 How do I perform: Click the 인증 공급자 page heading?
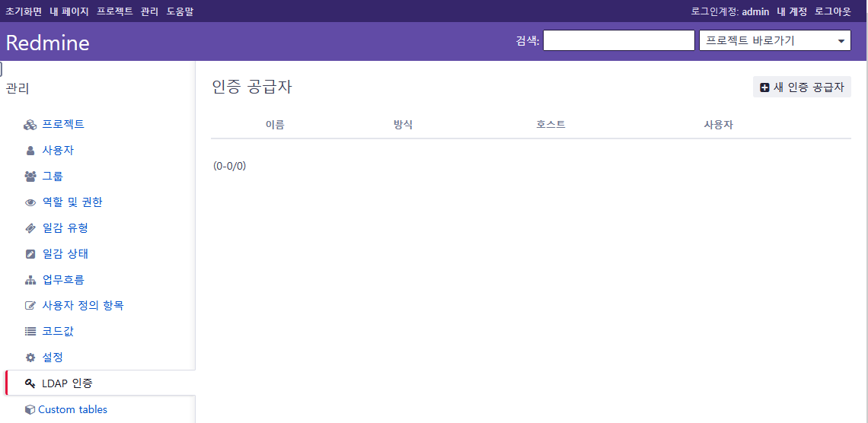[x=252, y=87]
